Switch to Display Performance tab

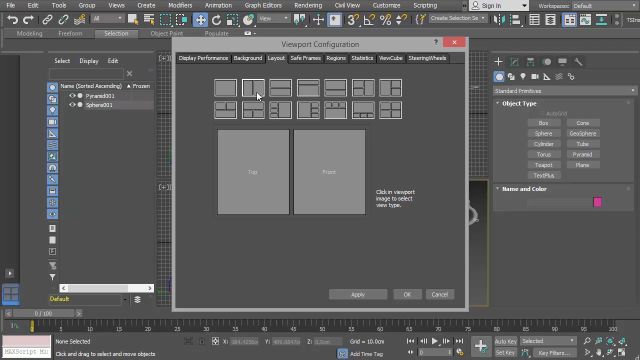(203, 58)
